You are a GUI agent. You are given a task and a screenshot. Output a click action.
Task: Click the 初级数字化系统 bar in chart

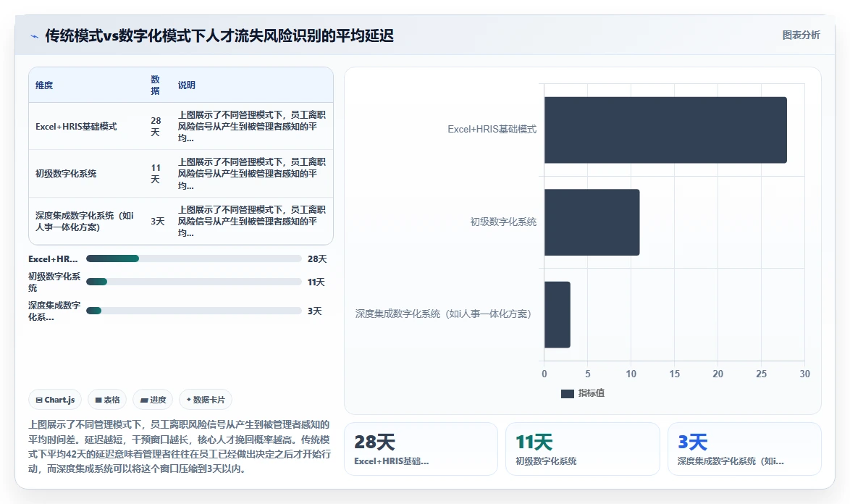(x=592, y=222)
